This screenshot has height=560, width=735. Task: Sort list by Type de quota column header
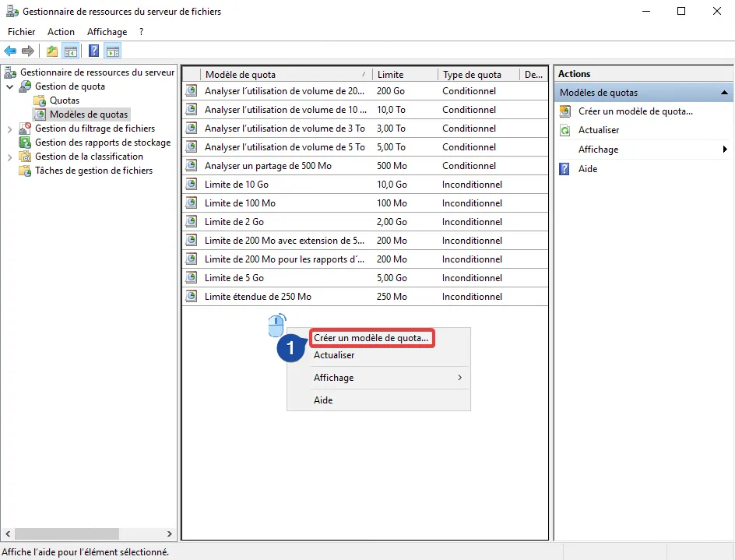(472, 75)
